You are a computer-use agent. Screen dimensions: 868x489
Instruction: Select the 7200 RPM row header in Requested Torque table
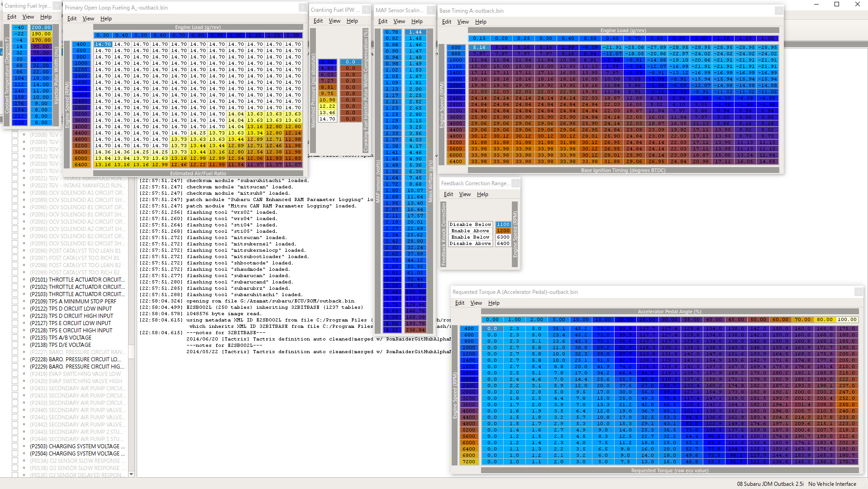(469, 462)
